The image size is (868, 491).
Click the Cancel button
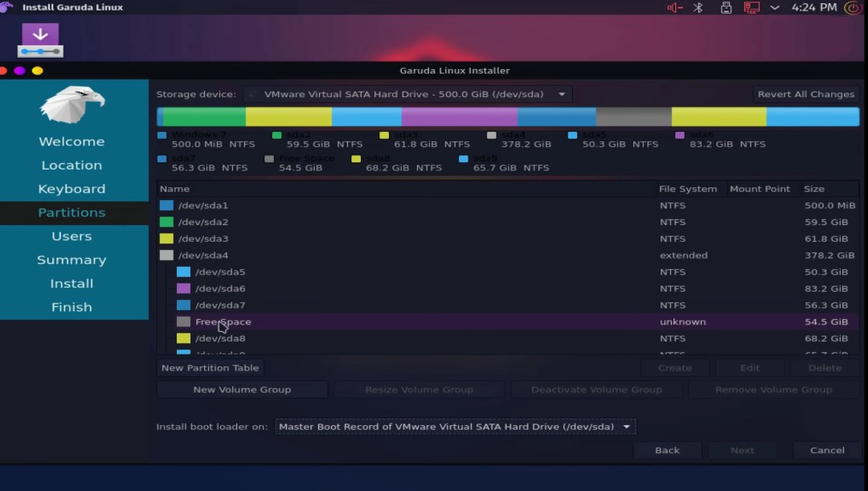point(827,450)
